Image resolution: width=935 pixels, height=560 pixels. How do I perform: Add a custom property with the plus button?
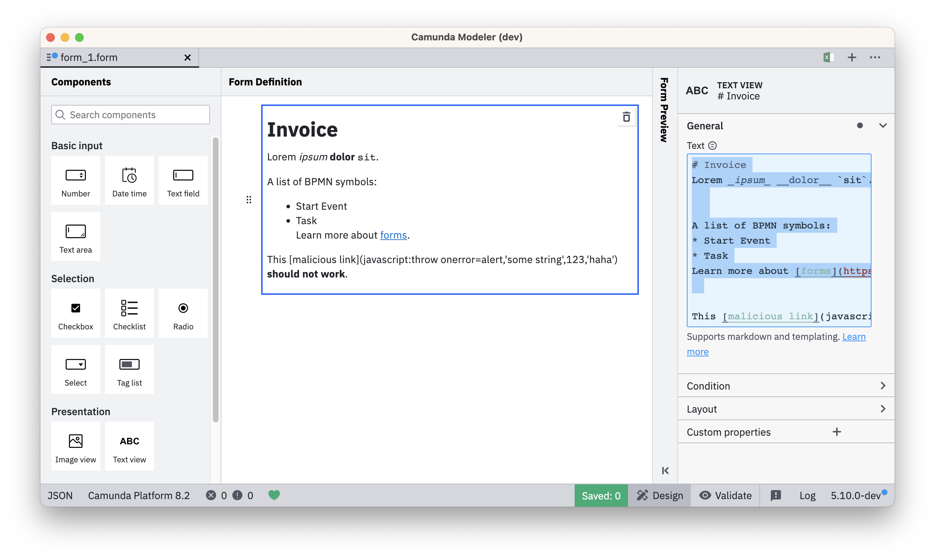coord(837,432)
